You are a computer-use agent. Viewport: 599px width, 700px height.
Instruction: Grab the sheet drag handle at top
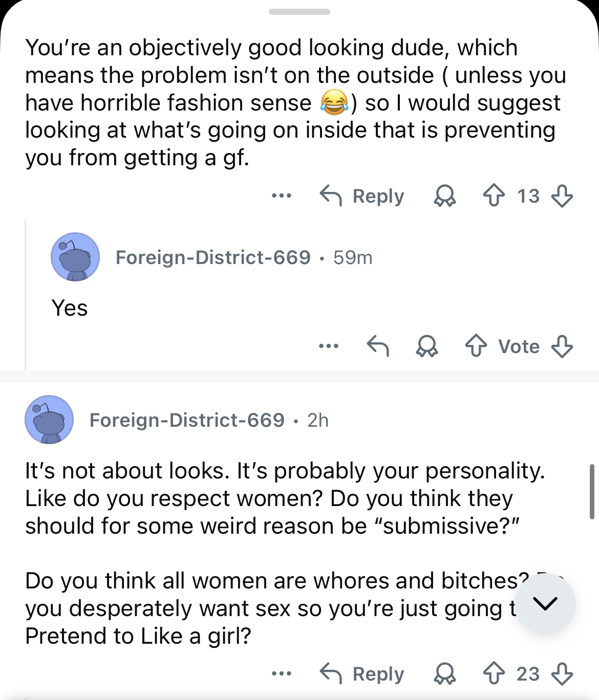coord(299,12)
